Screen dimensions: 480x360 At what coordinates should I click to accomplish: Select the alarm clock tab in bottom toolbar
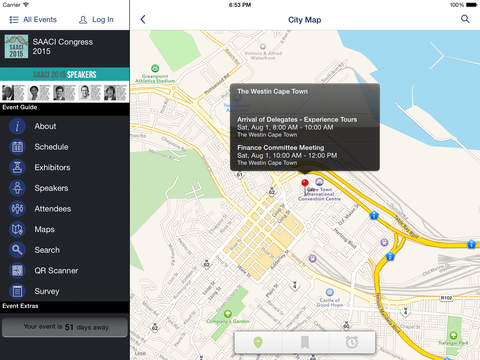(352, 342)
